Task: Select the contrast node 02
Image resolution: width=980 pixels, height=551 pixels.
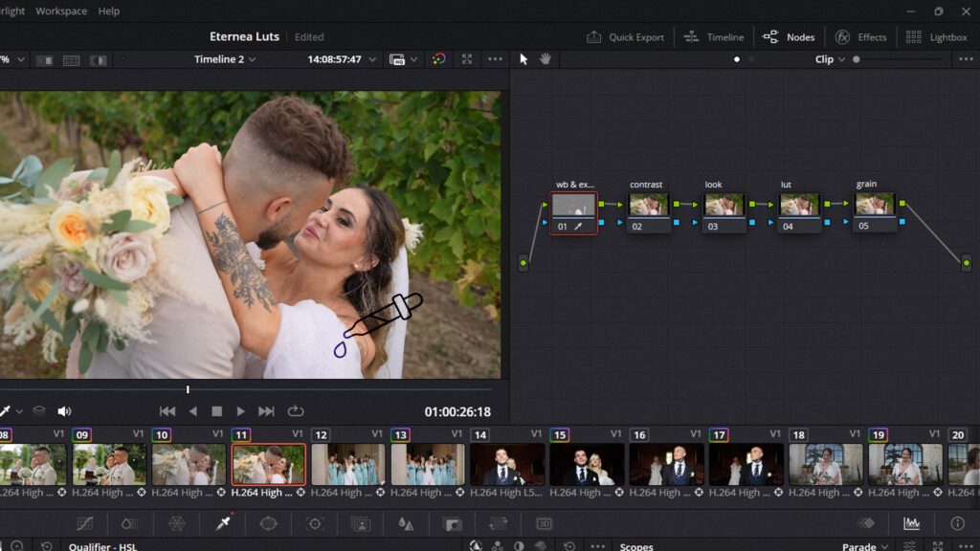Action: coord(649,213)
